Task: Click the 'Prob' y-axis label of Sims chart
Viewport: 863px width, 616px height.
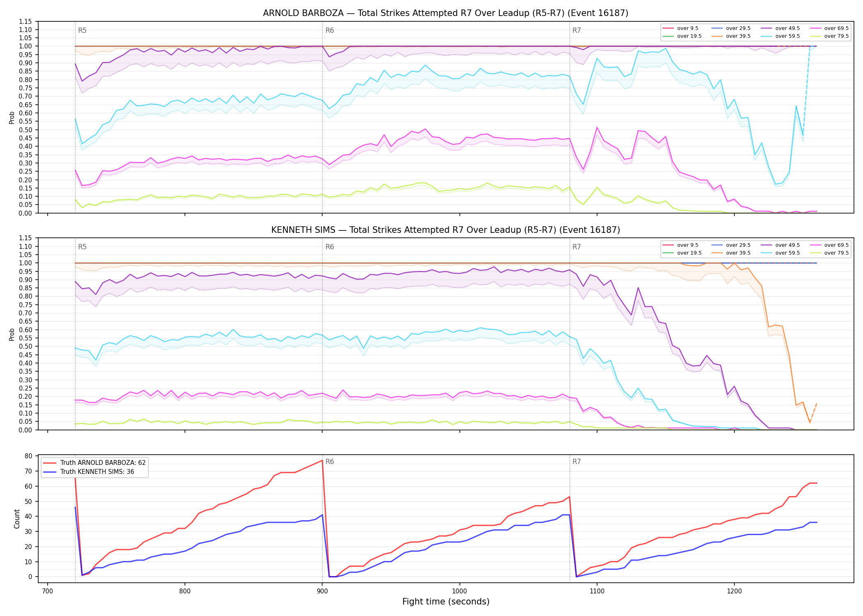Action: (x=12, y=334)
